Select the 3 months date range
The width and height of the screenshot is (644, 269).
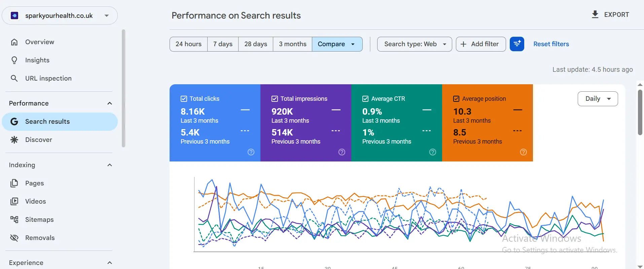[x=293, y=44]
